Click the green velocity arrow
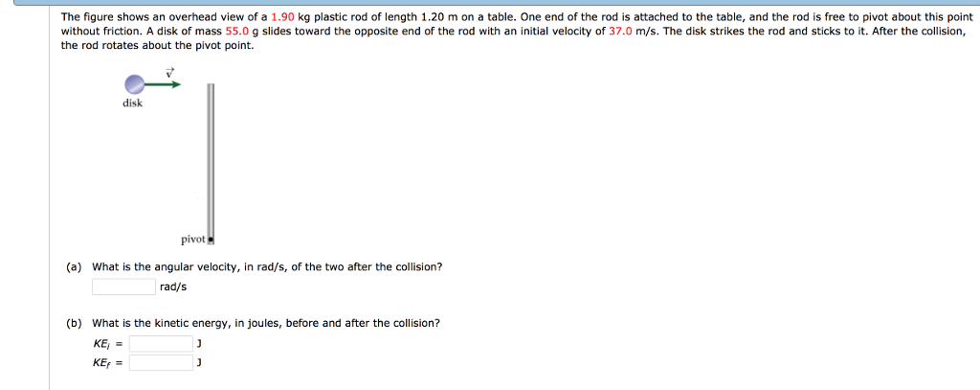Viewport: 980px width, 390px height. (x=165, y=84)
